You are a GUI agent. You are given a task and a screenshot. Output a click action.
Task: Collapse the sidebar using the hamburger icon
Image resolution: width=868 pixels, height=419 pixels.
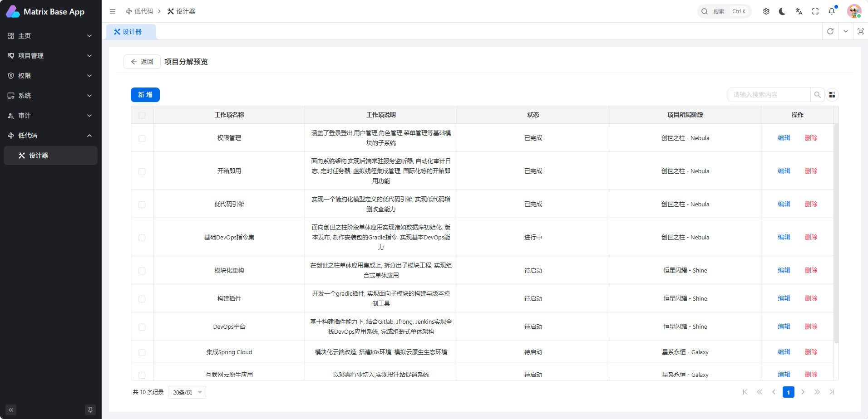pos(113,11)
